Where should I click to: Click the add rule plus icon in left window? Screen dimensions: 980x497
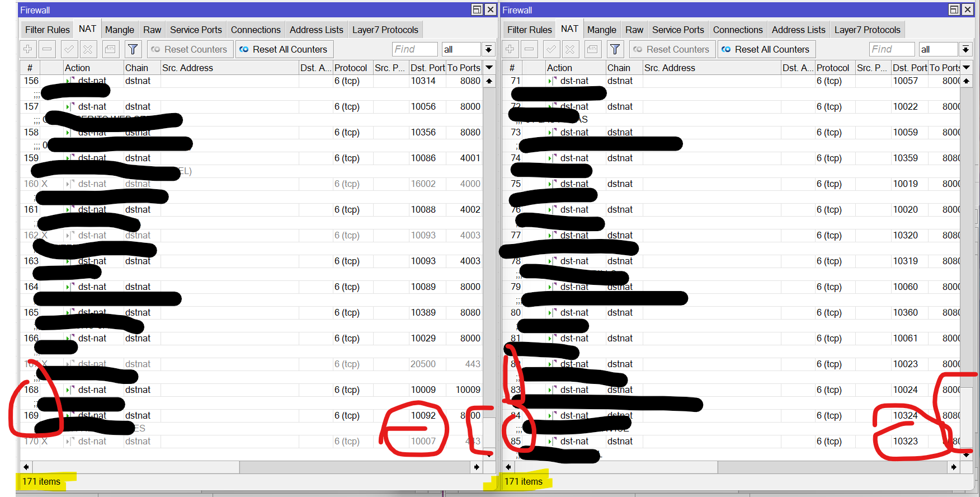(27, 49)
